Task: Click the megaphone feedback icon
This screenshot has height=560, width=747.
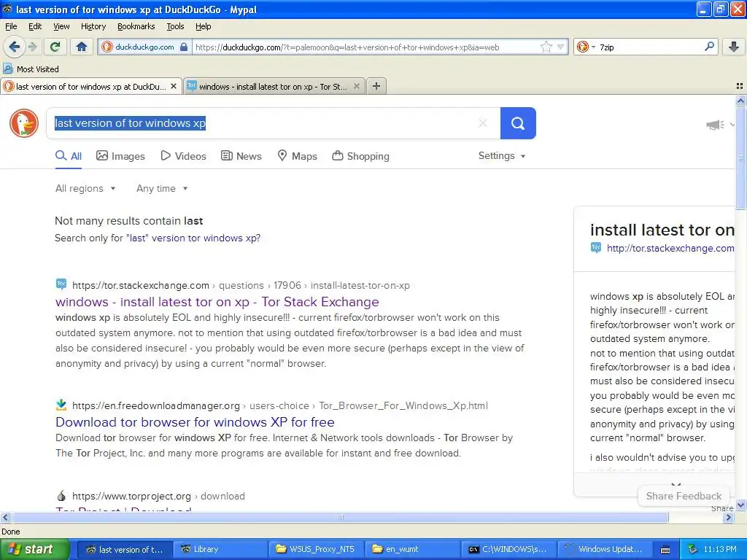Action: coord(715,125)
